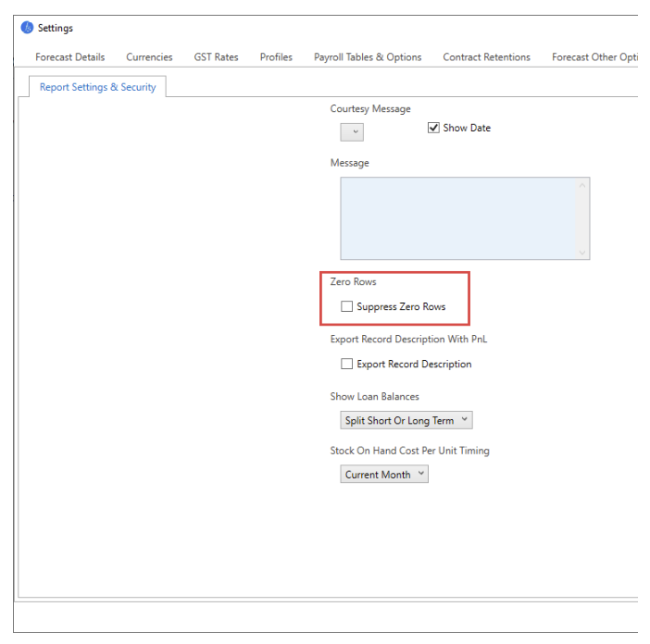The image size is (650, 644).
Task: Switch to the Currencies tab
Action: pyautogui.click(x=149, y=57)
